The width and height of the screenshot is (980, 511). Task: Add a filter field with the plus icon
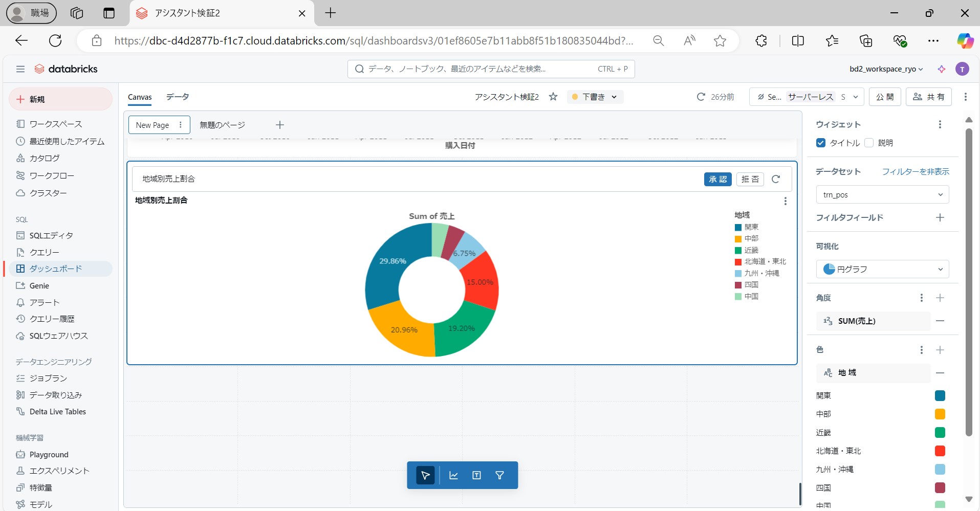pos(940,217)
